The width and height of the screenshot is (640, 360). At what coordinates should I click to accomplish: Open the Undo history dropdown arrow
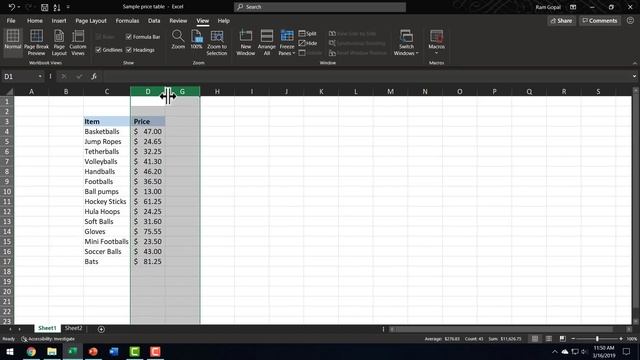[19, 7]
